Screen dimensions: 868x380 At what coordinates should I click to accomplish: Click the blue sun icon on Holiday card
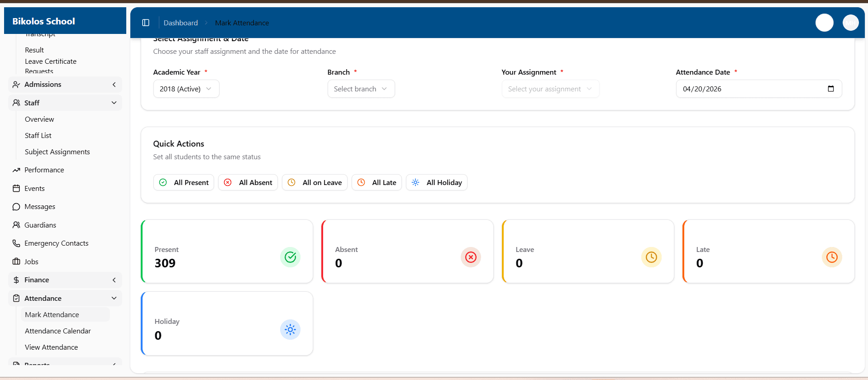click(290, 330)
